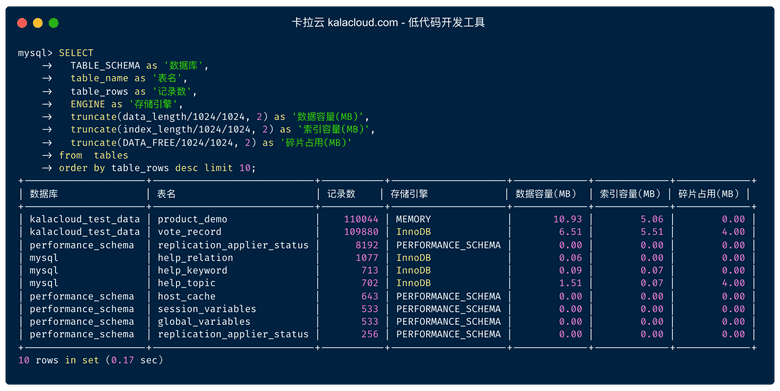Screen dimensions: 780x391
Task: Select the help_keyword table name
Action: [193, 271]
